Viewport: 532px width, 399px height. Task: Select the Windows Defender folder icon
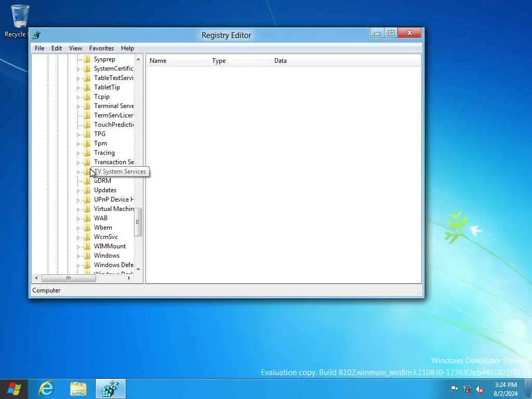[x=87, y=265]
